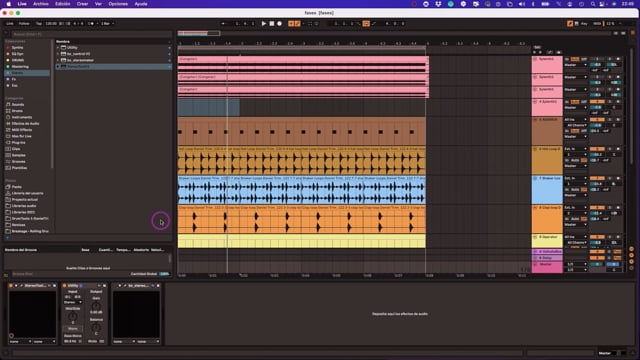
Task: Open Crear menu
Action: (x=82, y=4)
